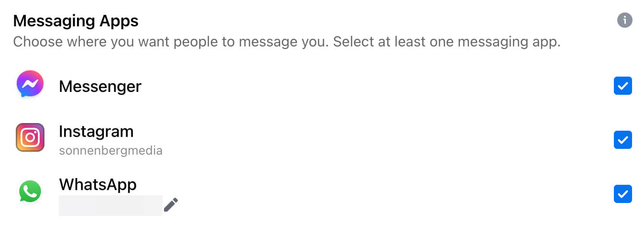Click the phone handset in the WhatsApp logo
This screenshot has width=644, height=225.
(x=30, y=191)
